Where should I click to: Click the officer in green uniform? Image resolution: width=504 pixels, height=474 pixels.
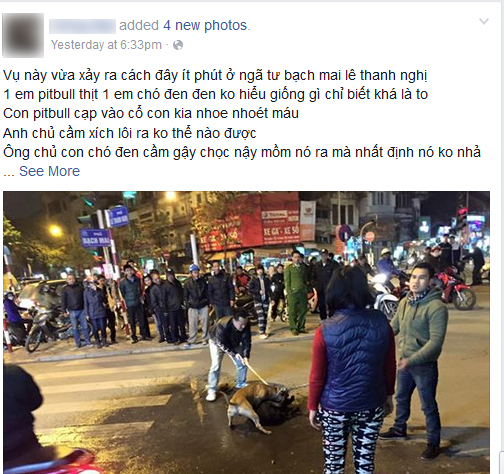[x=296, y=292]
